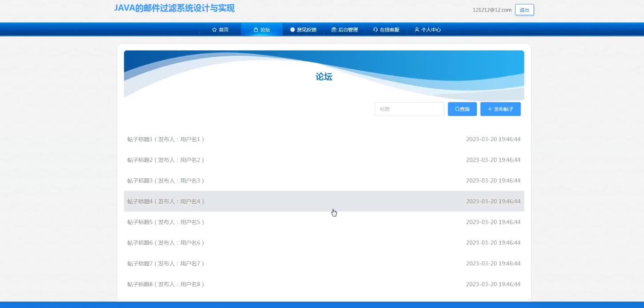
Task: Click the home star icon in navbar
Action: tap(214, 29)
